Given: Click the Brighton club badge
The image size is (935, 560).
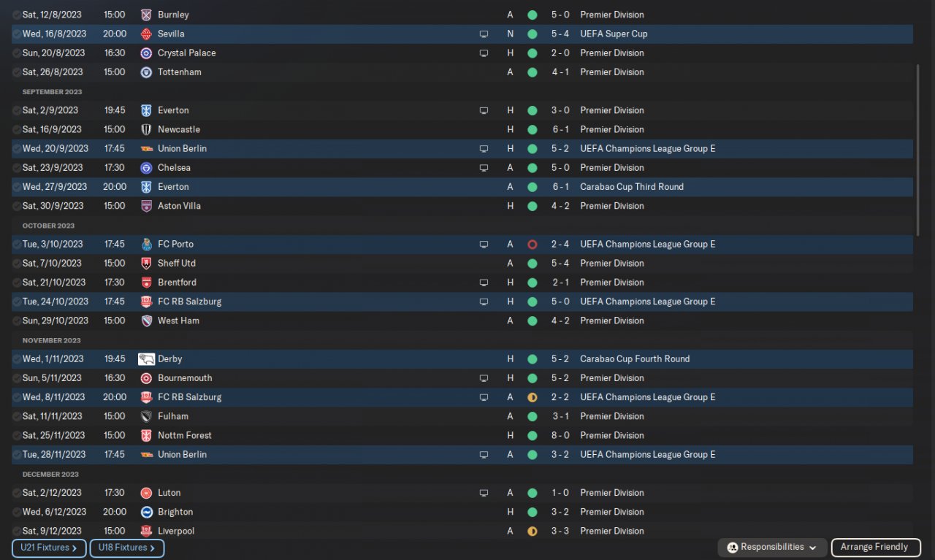Looking at the screenshot, I should pyautogui.click(x=146, y=512).
